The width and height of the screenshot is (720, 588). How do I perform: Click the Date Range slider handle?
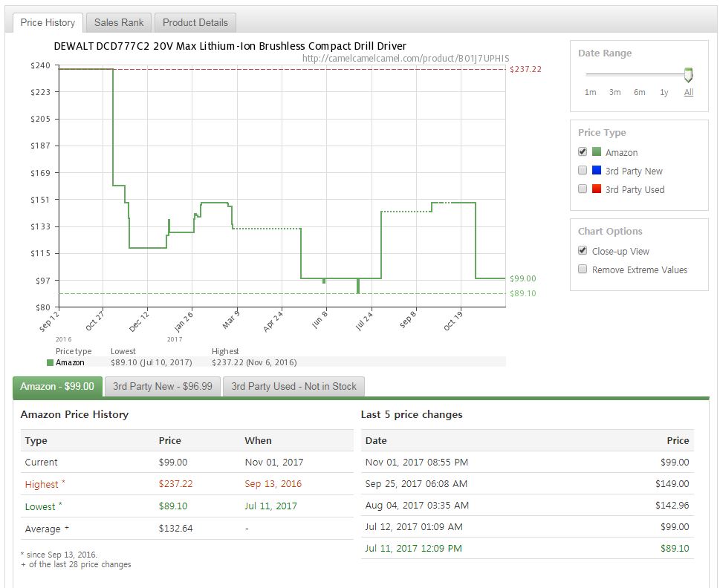click(688, 75)
